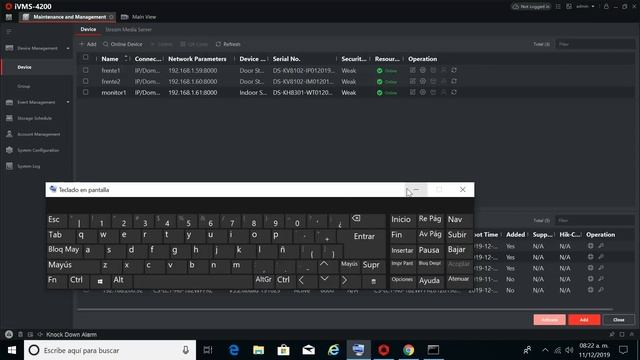Click edit icon for frente2 device

click(x=413, y=81)
